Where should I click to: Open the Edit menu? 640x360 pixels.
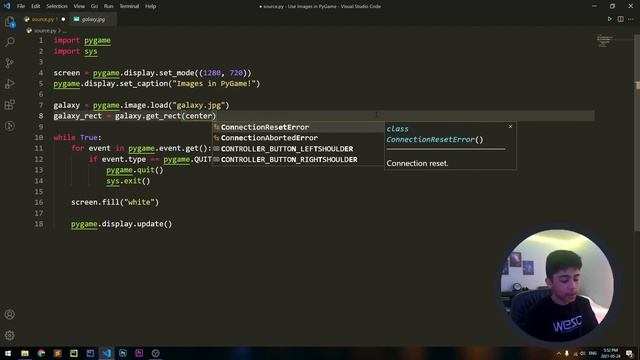point(36,6)
